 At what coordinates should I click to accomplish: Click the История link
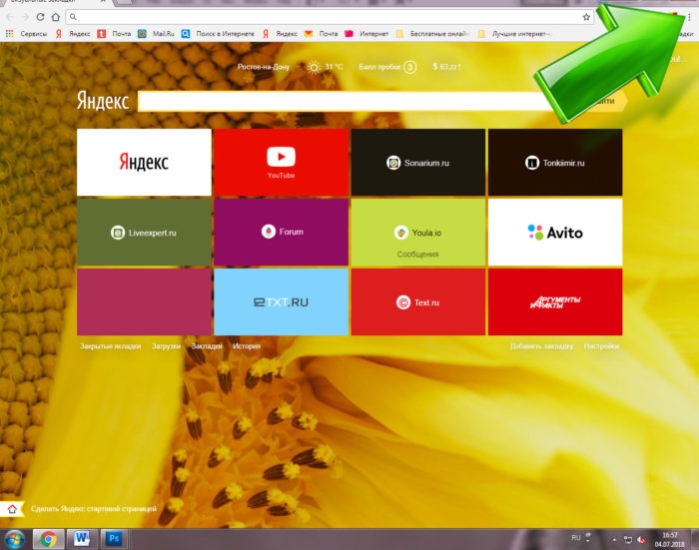coord(247,346)
